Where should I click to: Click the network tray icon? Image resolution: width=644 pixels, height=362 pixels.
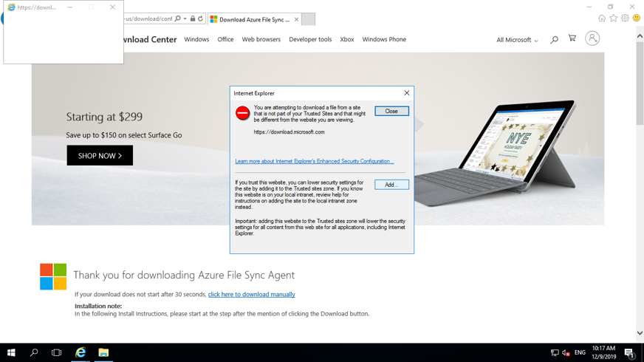point(555,352)
